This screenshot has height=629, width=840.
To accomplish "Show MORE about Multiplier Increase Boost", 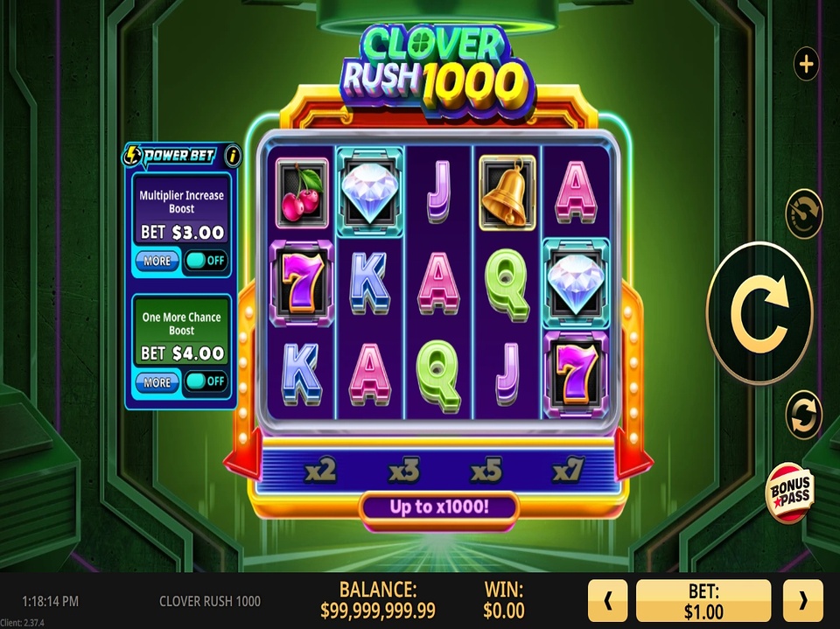I will tap(157, 261).
